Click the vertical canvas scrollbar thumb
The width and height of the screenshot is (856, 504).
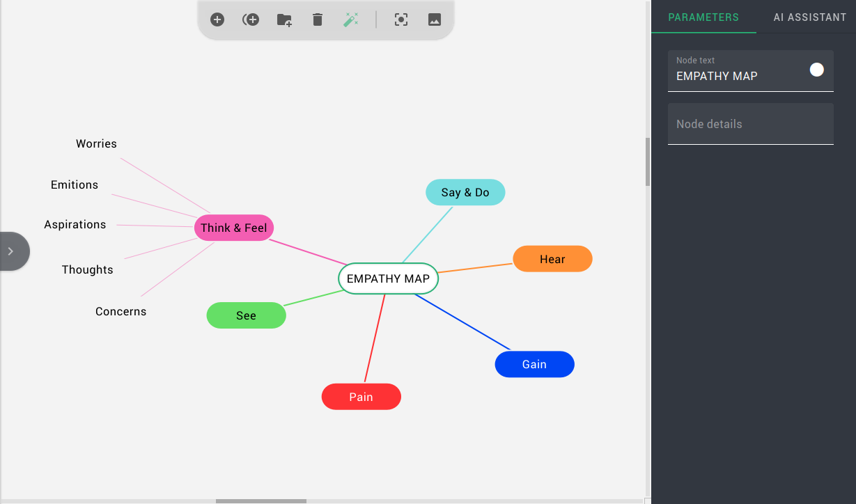click(648, 162)
